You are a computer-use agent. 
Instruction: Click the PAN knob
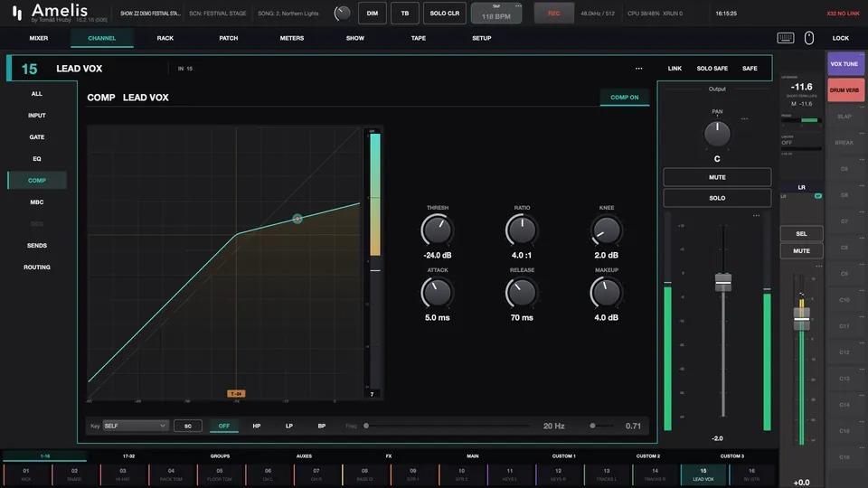pyautogui.click(x=717, y=134)
